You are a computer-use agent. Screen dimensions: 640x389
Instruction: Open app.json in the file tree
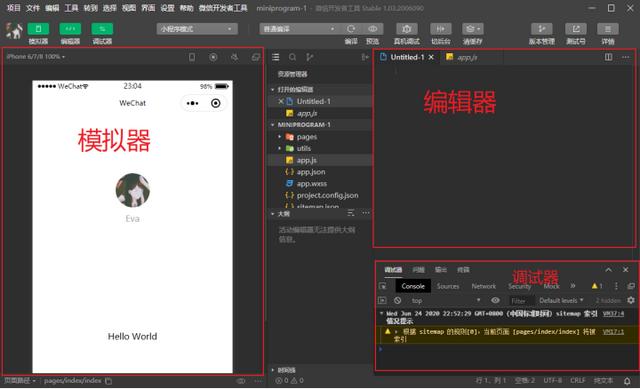pos(311,172)
